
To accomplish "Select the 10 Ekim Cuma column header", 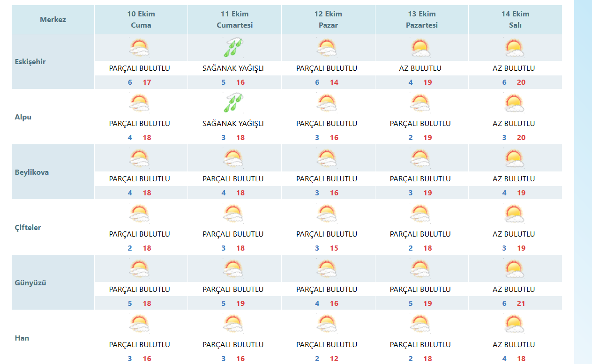I will (141, 20).
